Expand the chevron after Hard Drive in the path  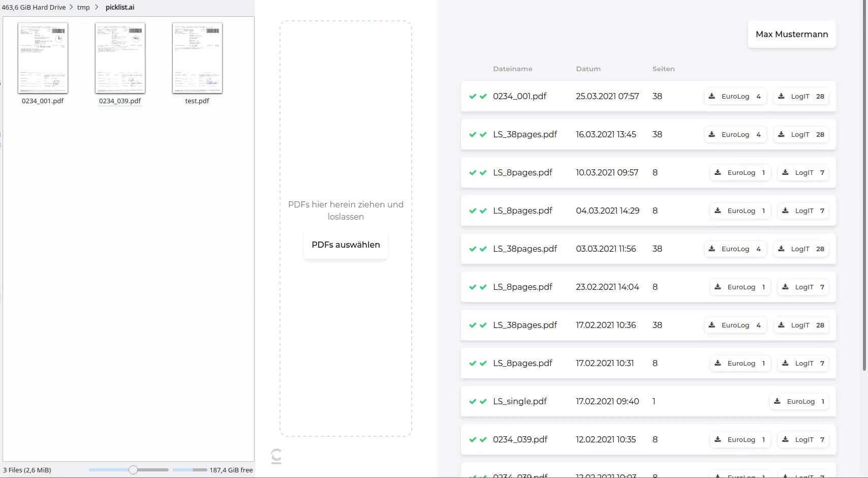coord(71,8)
